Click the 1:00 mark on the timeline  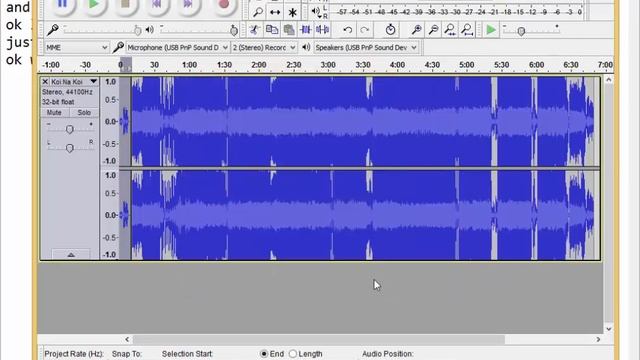[x=189, y=65]
